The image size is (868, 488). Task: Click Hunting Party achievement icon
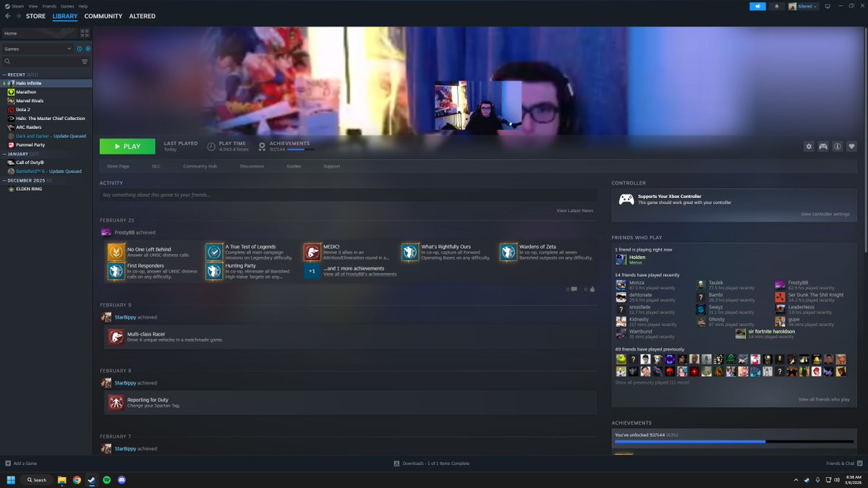point(214,271)
